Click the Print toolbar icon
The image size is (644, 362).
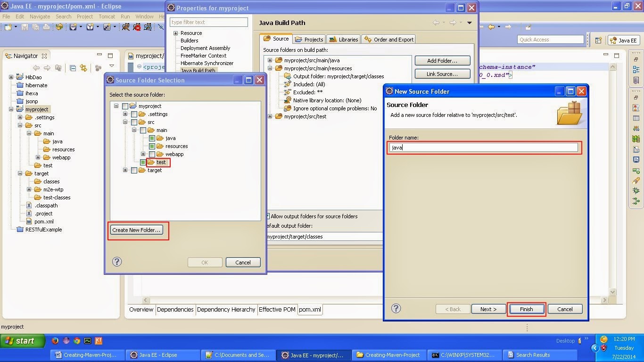[x=46, y=27]
